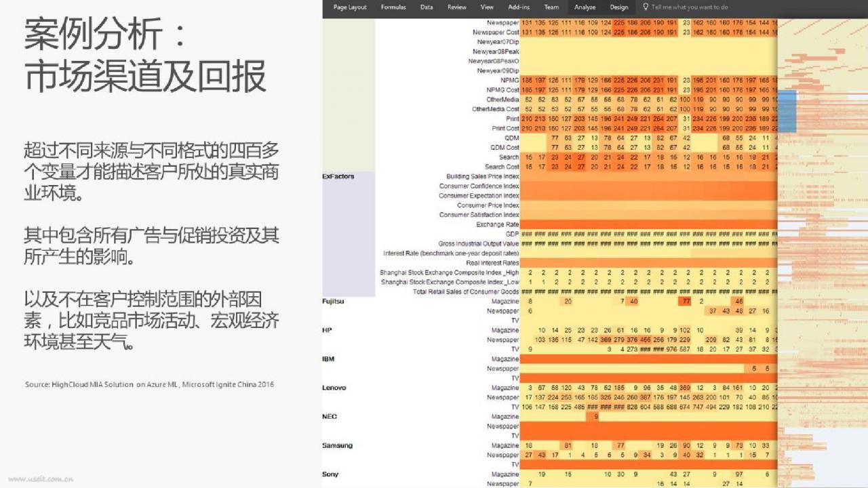Screen dimensions: 868x488
Task: Select the 'NPMG' row label
Action: (510, 80)
